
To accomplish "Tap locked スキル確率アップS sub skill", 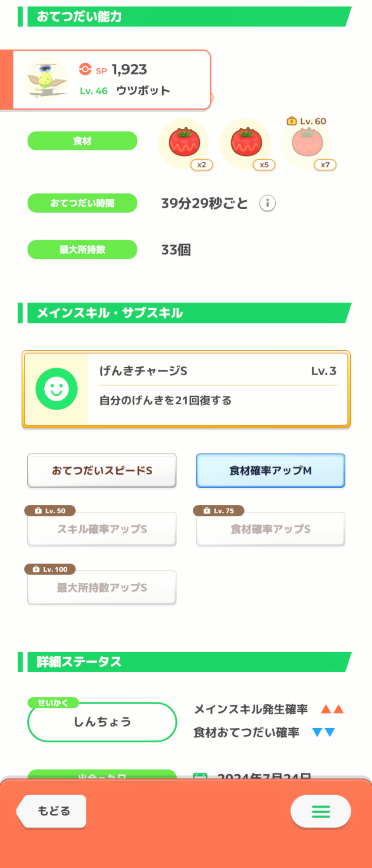I will [102, 529].
